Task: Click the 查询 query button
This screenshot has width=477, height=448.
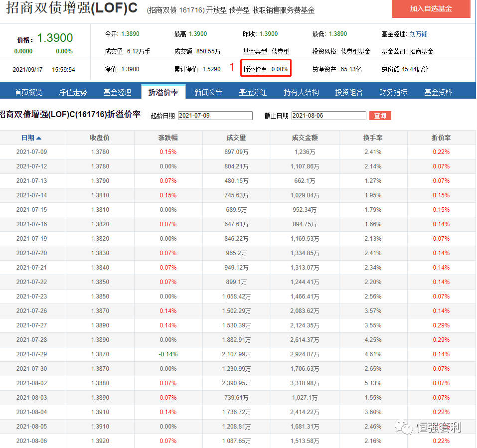Action: click(x=380, y=116)
